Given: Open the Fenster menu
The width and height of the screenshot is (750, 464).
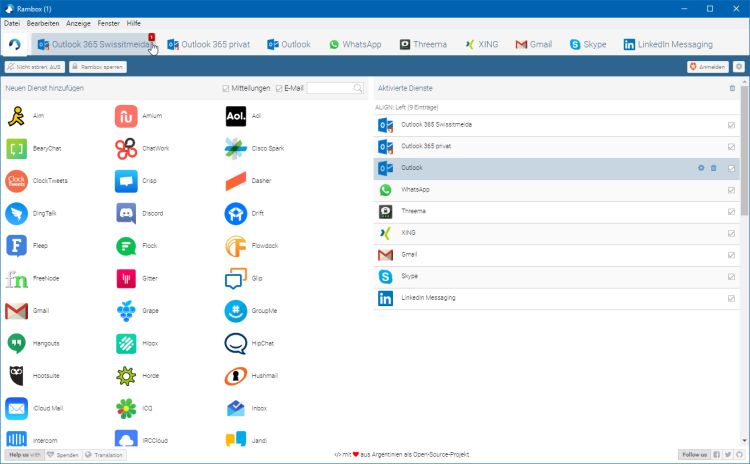Looking at the screenshot, I should coord(109,23).
